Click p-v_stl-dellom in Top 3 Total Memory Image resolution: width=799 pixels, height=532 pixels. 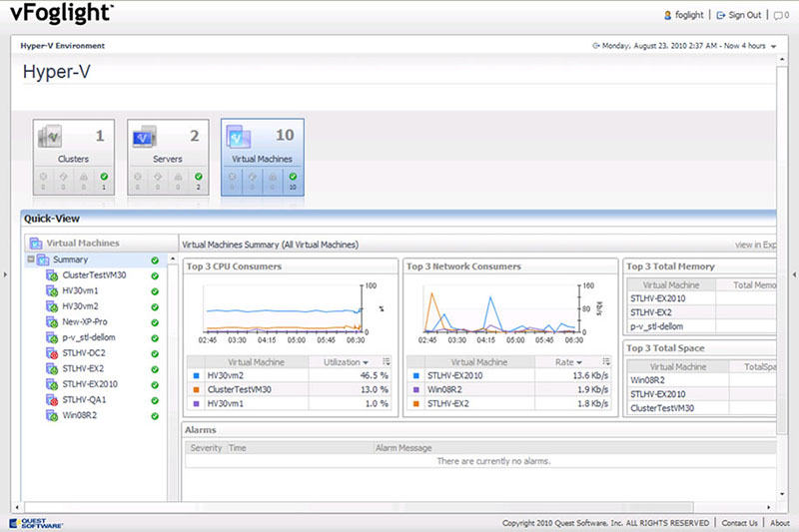coord(656,326)
